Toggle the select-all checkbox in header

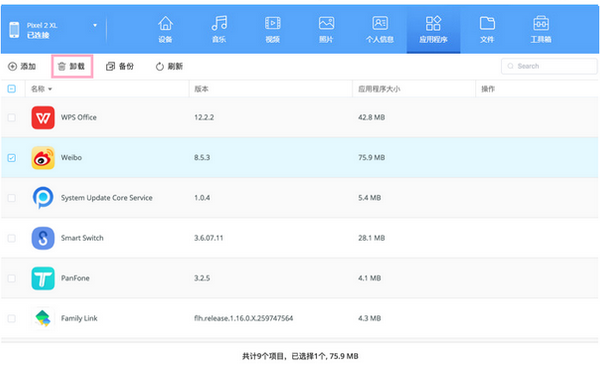(x=11, y=89)
